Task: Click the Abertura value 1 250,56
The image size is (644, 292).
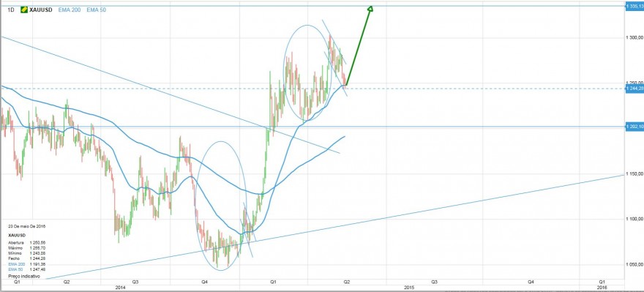Action: click(37, 243)
